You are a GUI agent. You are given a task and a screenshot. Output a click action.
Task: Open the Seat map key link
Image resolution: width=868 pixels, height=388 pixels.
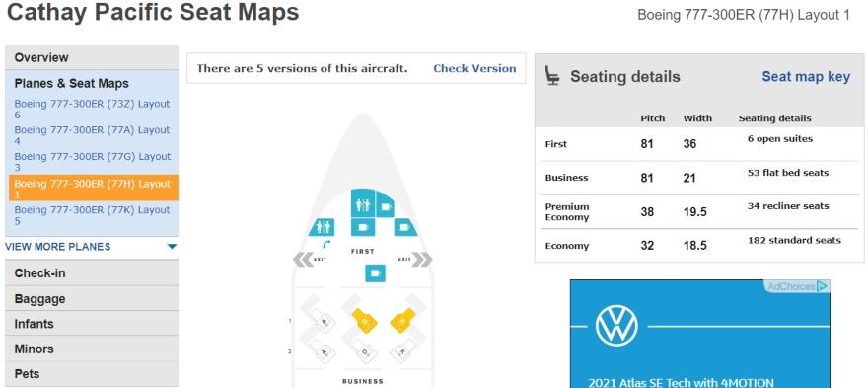pos(806,76)
